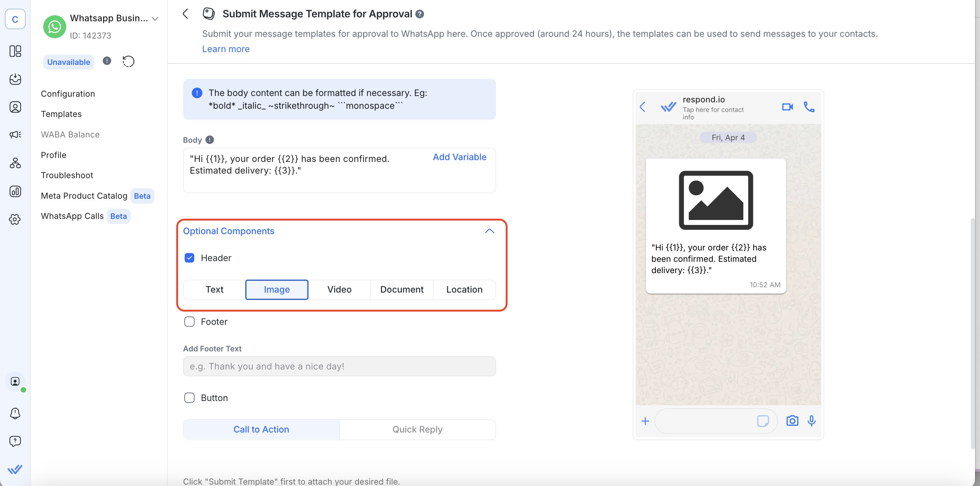
Task: Select the Video header type
Action: tap(339, 289)
